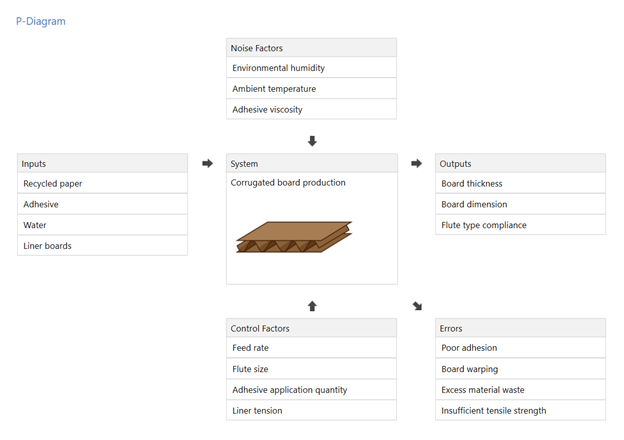Image resolution: width=624 pixels, height=440 pixels.
Task: Select Adhesive application quantity row
Action: [311, 390]
